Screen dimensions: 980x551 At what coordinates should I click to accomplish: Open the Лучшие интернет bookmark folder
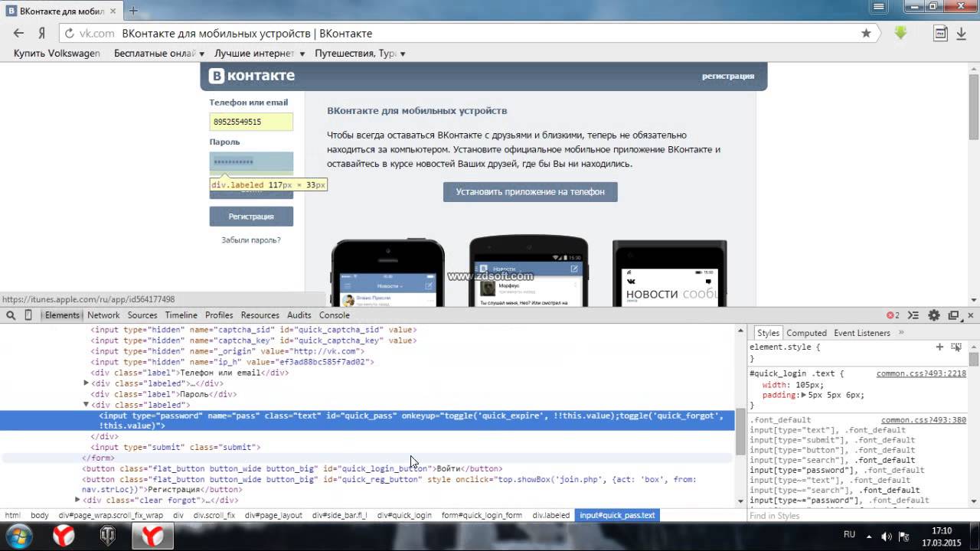pos(260,54)
